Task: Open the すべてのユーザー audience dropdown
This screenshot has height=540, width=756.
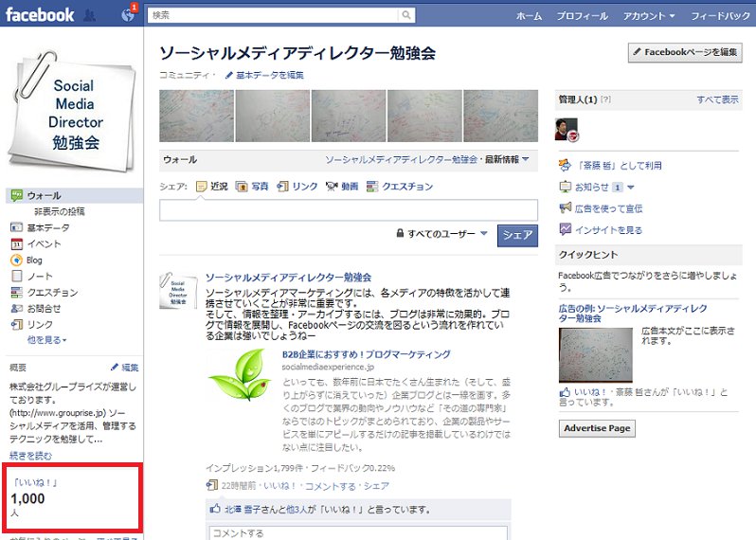Action: 441,234
